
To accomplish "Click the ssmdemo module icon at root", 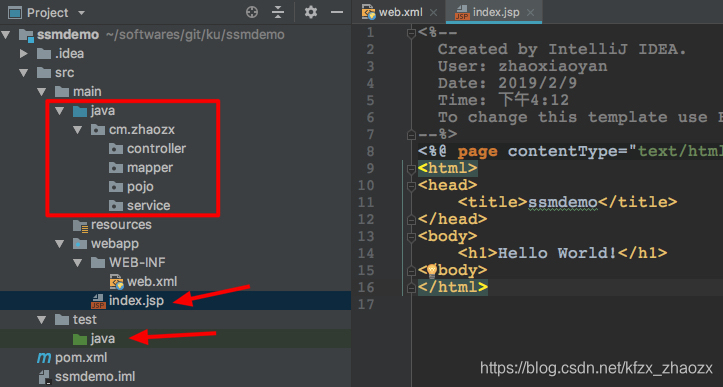I will (x=26, y=35).
